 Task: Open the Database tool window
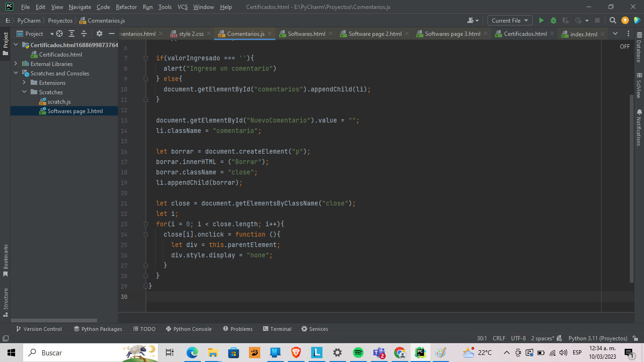tap(639, 48)
